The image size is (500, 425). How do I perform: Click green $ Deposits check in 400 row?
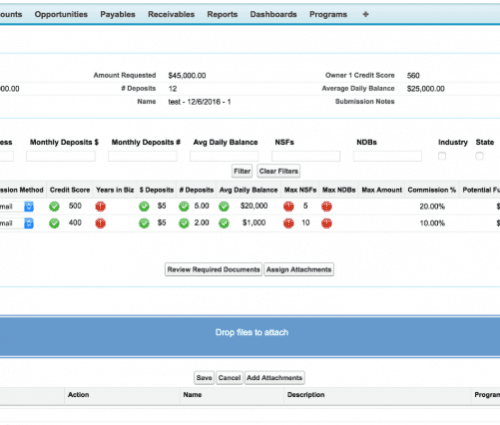[144, 223]
